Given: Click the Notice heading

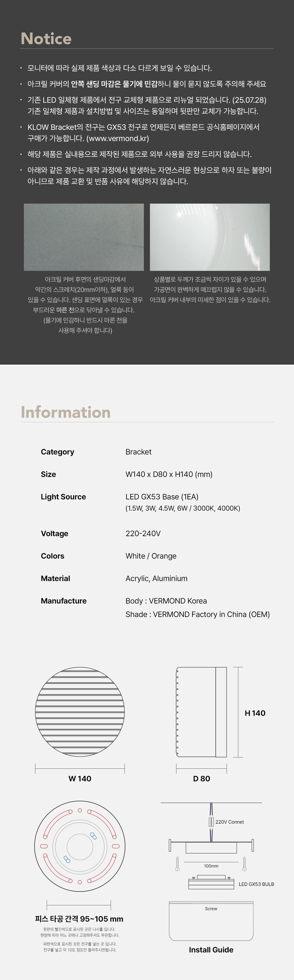Looking at the screenshot, I should coord(46,38).
